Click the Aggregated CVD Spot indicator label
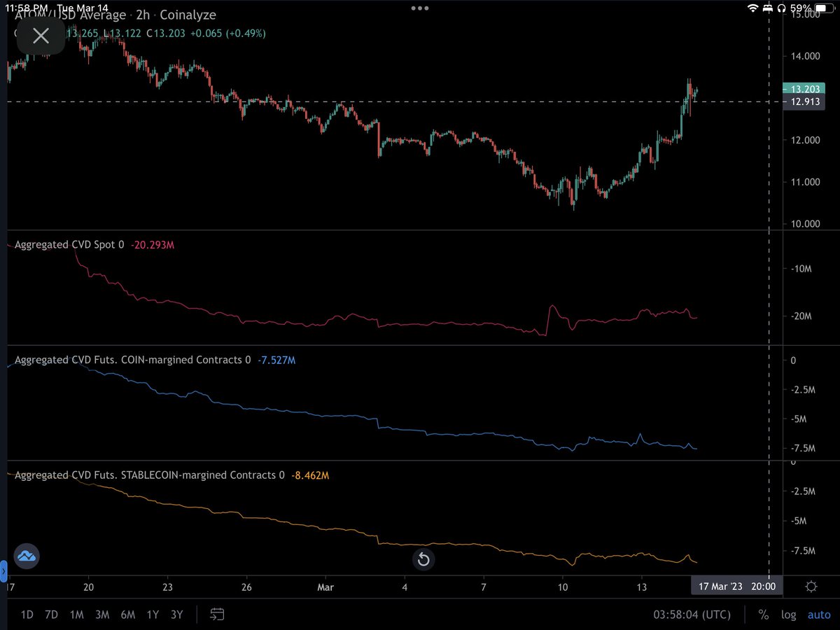This screenshot has width=840, height=630. [69, 245]
